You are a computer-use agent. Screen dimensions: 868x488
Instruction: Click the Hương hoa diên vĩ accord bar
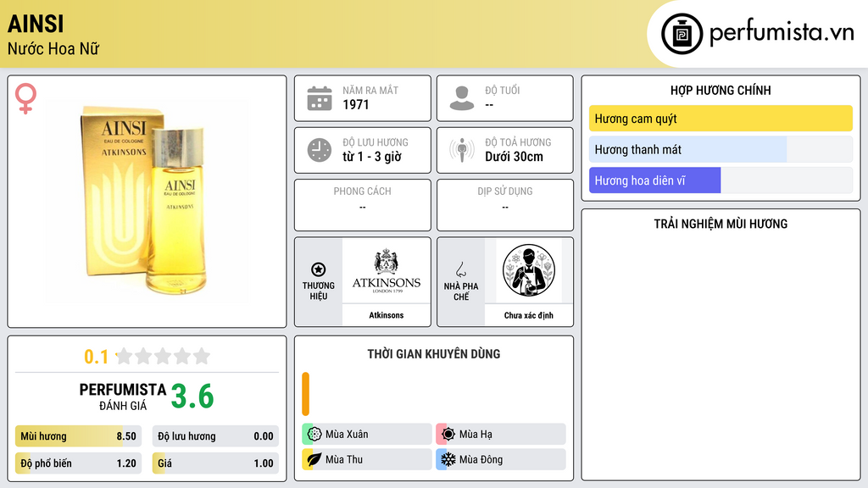[x=721, y=180]
